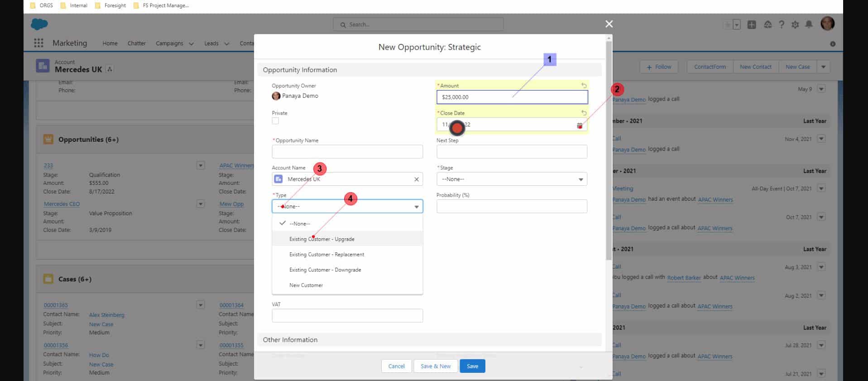Click the Account record icon
This screenshot has height=381, width=868.
click(43, 66)
